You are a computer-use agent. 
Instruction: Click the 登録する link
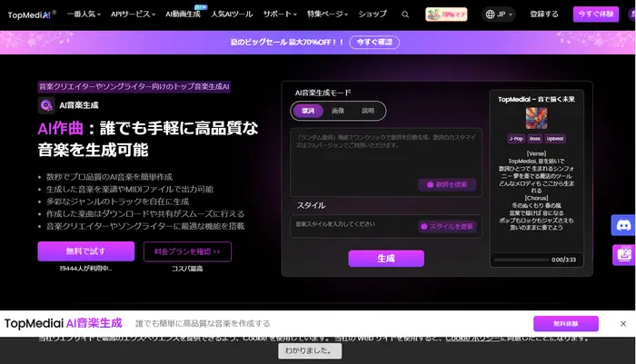click(x=544, y=15)
